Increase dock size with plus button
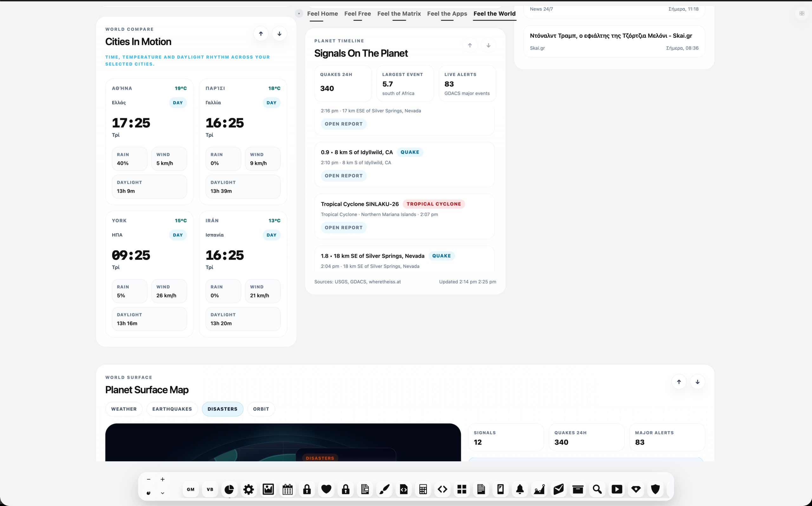The image size is (812, 506). click(x=162, y=479)
